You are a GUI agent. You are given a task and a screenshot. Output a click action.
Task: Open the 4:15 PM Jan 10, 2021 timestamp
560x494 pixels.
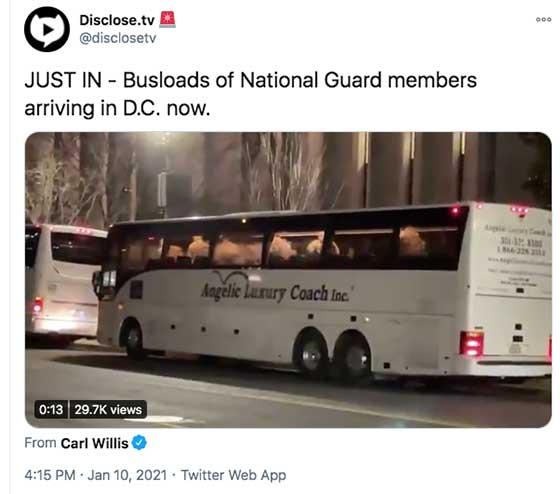click(x=96, y=475)
